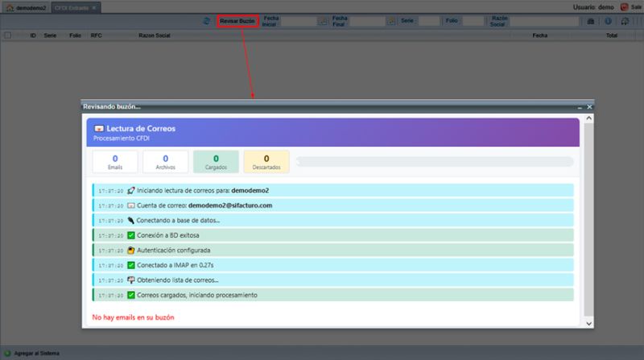This screenshot has width=644, height=360.
Task: Click 'Correos cargados, iniciando procesamiento' text
Action: [x=197, y=295]
